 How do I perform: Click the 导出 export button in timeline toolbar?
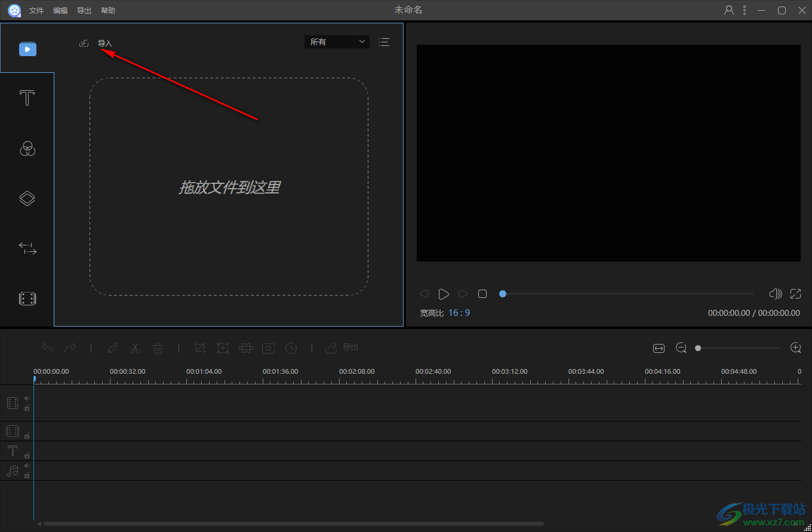(x=342, y=348)
